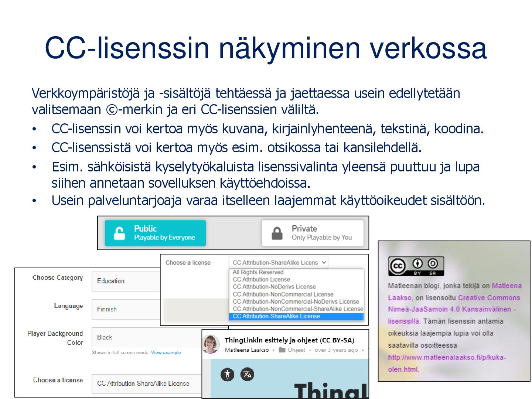Select the Public Playable by Everyone button
The image size is (532, 399).
click(155, 233)
